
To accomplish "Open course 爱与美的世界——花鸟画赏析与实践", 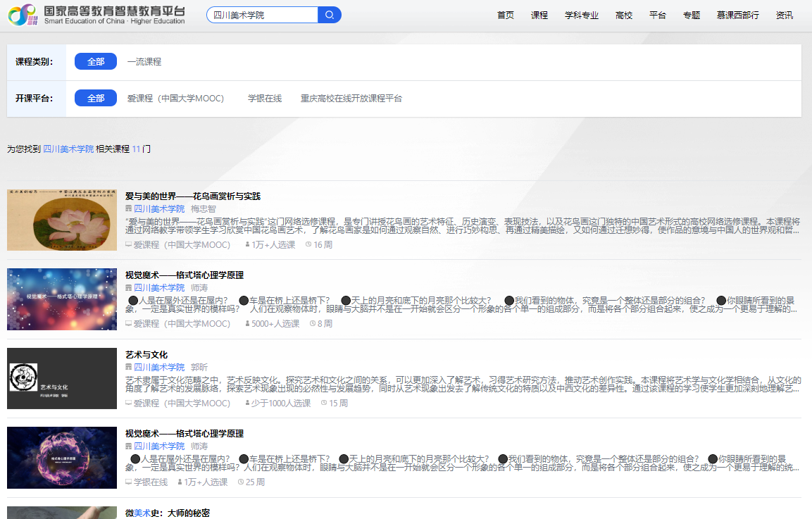I will pos(193,196).
